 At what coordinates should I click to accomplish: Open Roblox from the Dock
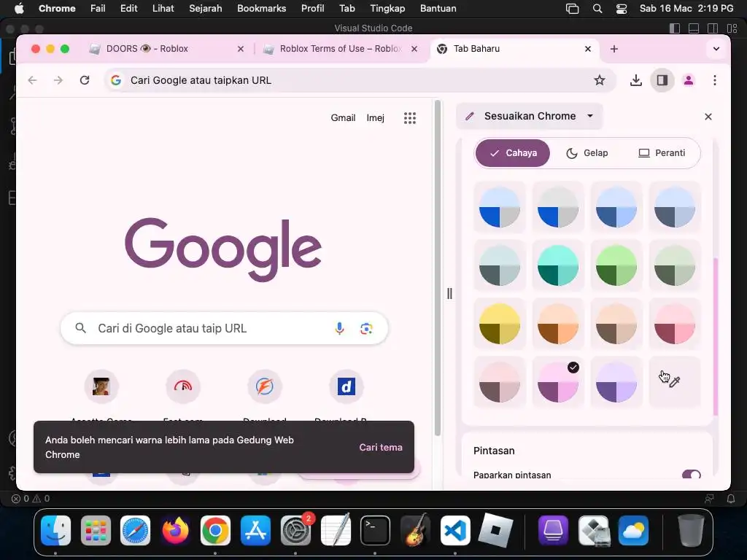[495, 531]
